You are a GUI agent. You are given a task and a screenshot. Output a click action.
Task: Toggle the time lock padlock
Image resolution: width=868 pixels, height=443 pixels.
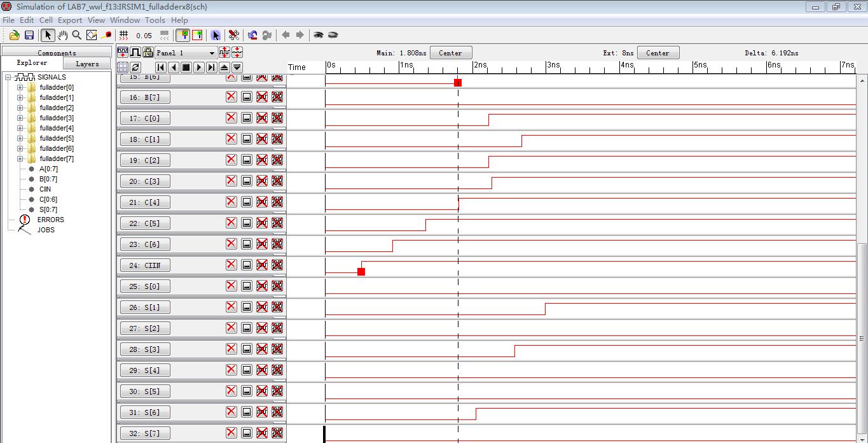pyautogui.click(x=148, y=53)
